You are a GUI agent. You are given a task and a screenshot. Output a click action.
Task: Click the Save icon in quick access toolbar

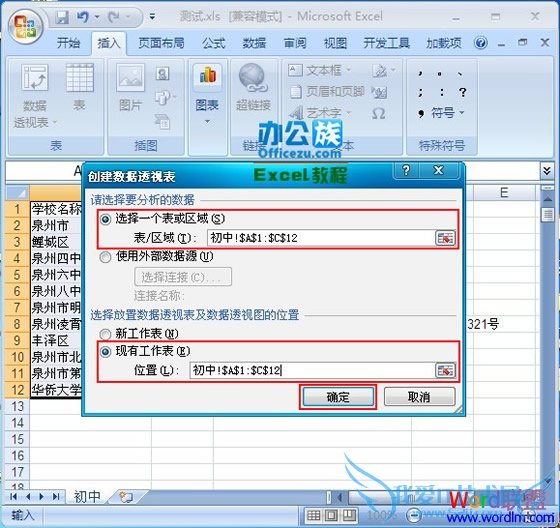coord(62,17)
